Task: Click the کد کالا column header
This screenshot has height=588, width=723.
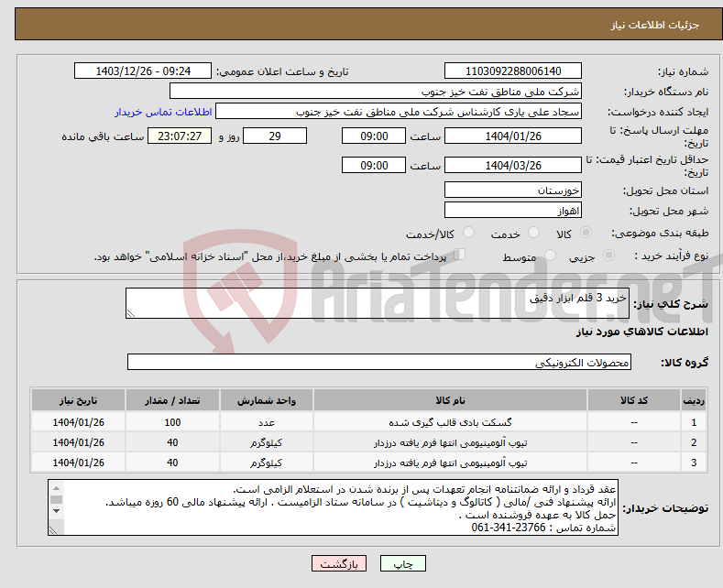Action: point(634,400)
